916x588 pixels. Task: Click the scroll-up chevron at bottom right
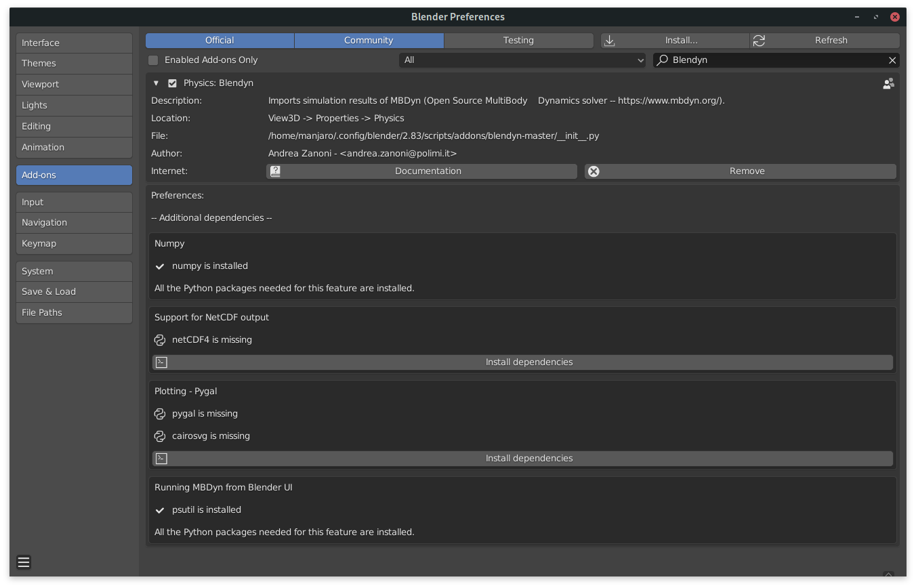pos(888,574)
